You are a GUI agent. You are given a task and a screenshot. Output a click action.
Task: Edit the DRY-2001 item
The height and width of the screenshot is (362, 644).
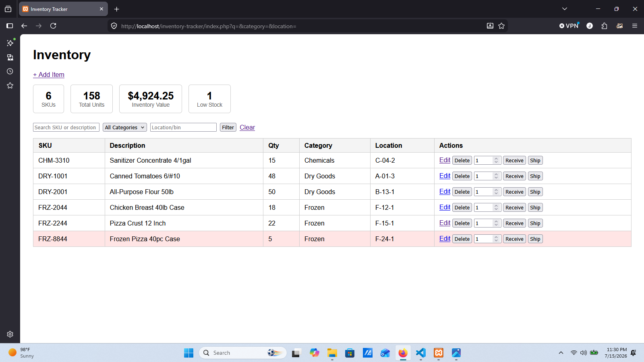(x=445, y=191)
